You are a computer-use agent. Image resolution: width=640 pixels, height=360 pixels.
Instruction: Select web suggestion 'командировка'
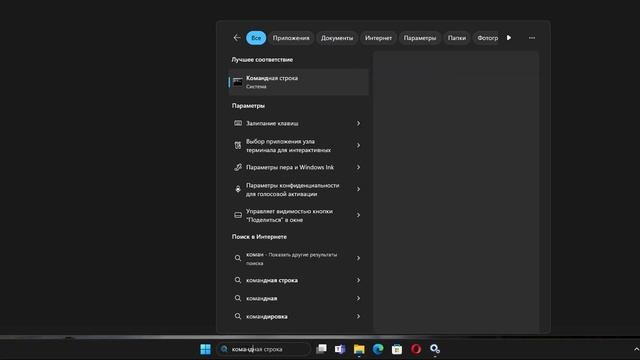298,316
